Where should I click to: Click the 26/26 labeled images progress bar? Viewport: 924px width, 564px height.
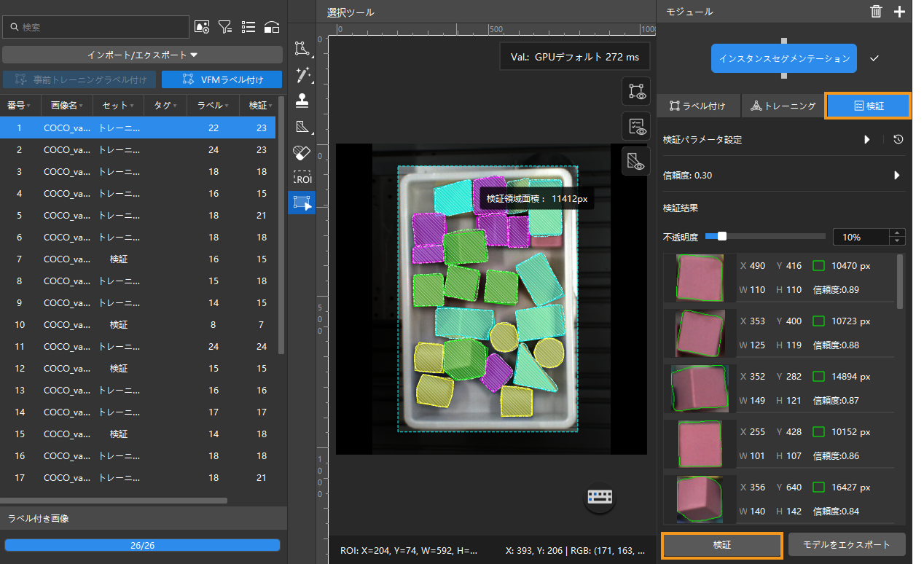coord(142,545)
